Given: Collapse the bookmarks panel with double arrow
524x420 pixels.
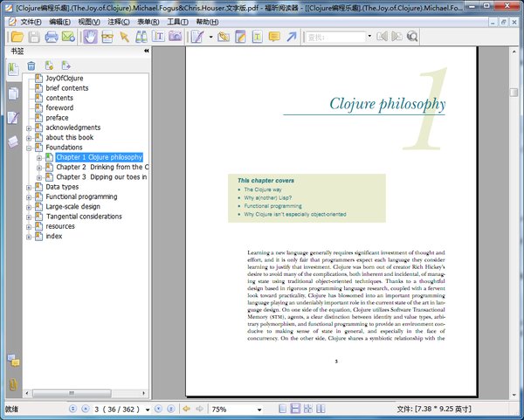Looking at the screenshot, I should [x=146, y=51].
